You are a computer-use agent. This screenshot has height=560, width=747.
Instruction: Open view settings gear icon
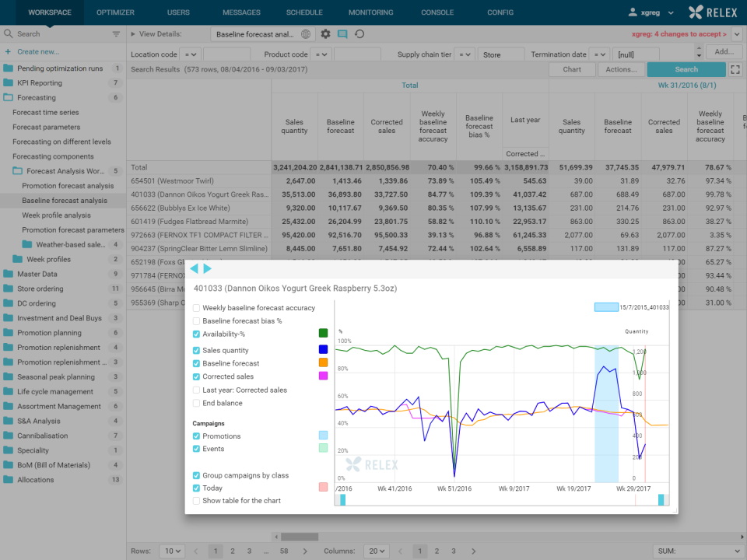[326, 34]
